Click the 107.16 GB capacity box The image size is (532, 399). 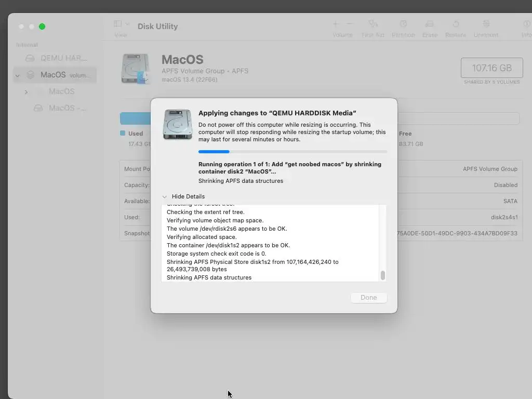pos(491,68)
